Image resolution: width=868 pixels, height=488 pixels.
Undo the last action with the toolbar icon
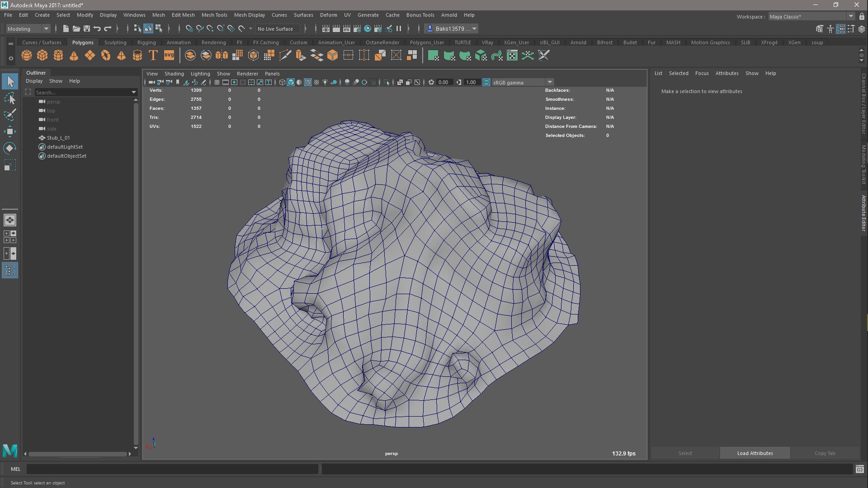point(97,28)
